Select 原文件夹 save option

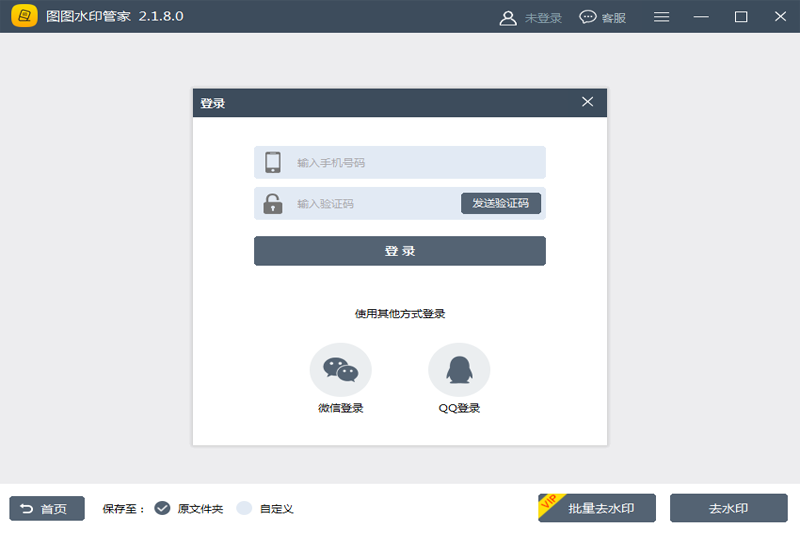163,508
